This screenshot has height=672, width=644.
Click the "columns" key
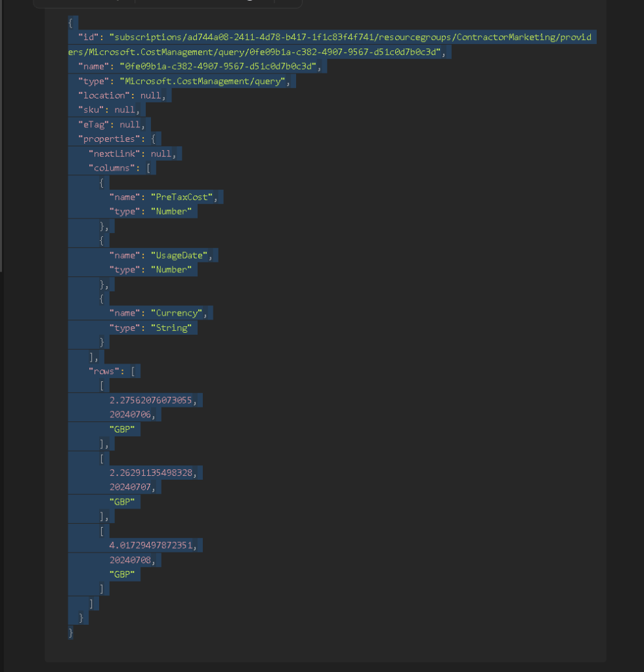tap(112, 168)
